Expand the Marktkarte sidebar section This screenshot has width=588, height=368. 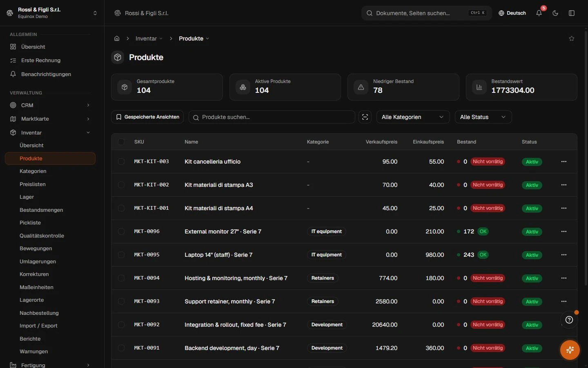[50, 119]
